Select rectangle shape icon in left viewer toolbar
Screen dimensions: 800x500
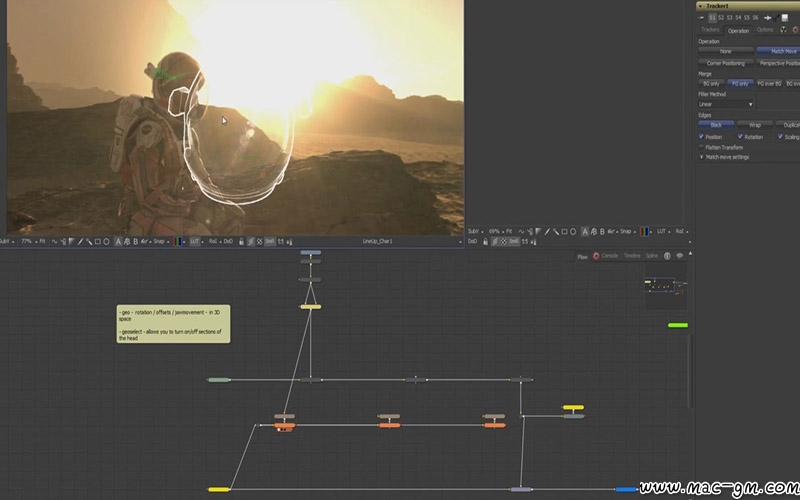tap(98, 241)
